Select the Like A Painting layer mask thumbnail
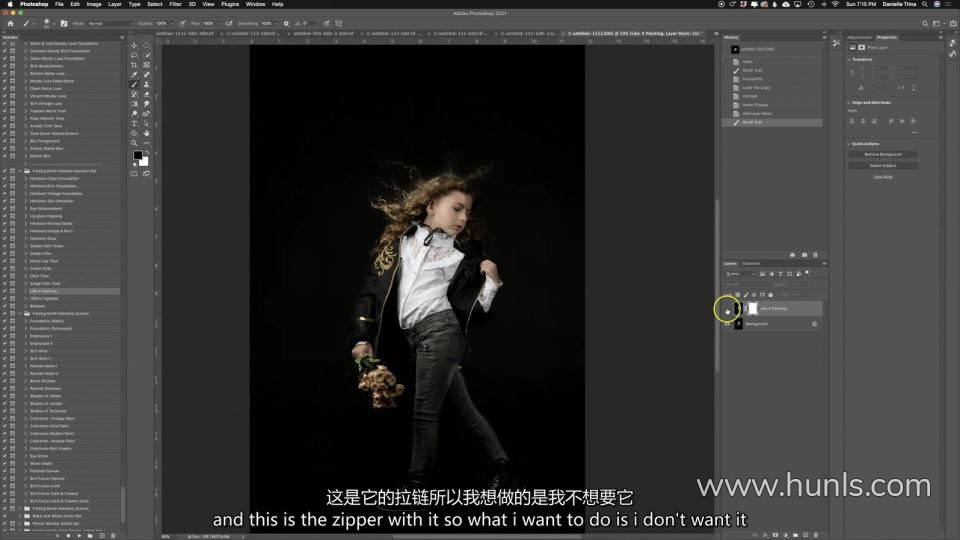This screenshot has height=540, width=960. pos(752,309)
